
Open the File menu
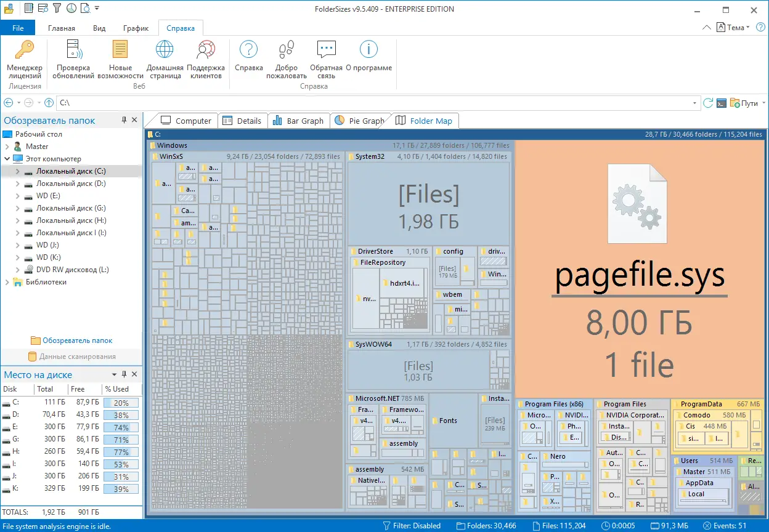pyautogui.click(x=18, y=28)
